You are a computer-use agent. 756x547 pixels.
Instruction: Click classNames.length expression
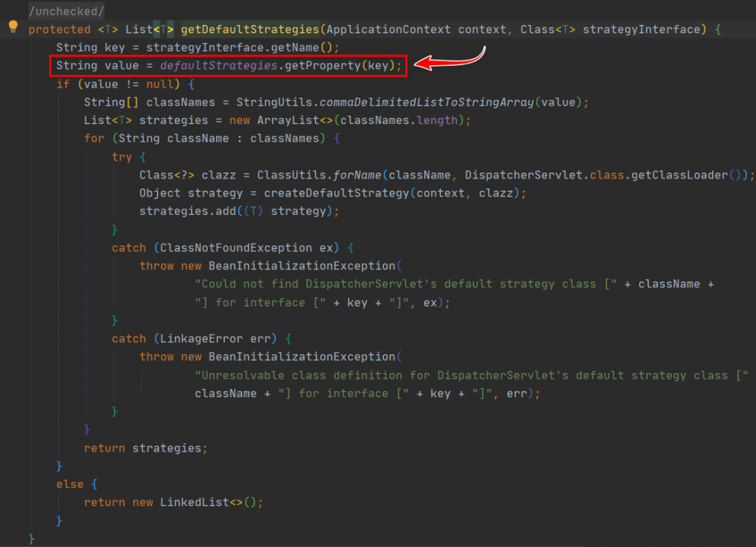coord(398,120)
